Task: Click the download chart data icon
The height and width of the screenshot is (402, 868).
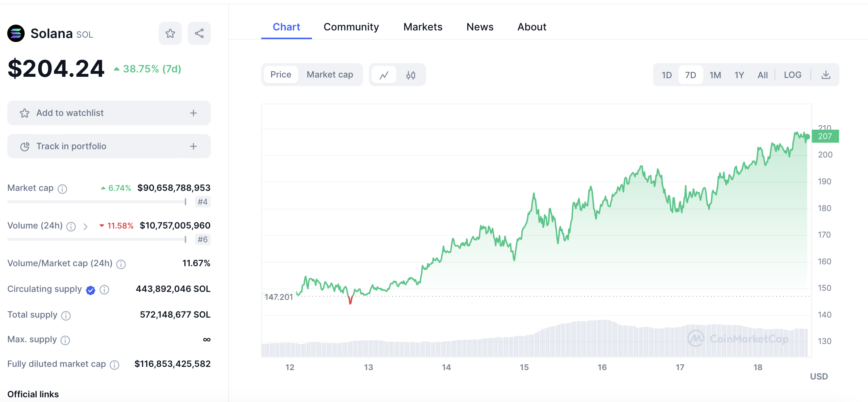Action: pos(826,75)
